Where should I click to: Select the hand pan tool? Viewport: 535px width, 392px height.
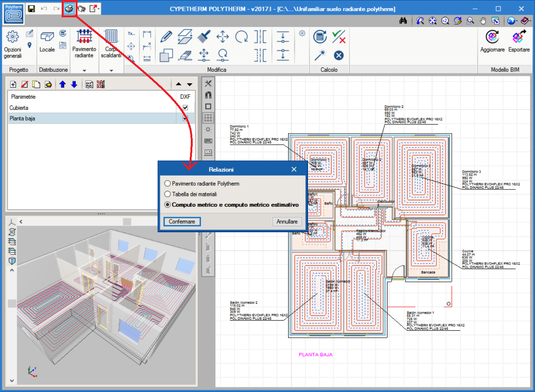click(x=483, y=21)
